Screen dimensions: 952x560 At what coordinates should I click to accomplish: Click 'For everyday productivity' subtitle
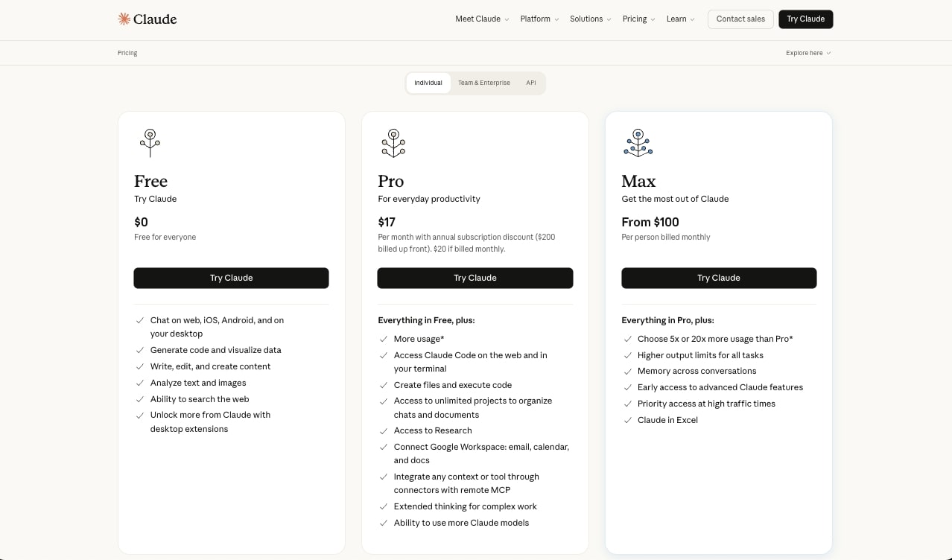[x=429, y=199]
